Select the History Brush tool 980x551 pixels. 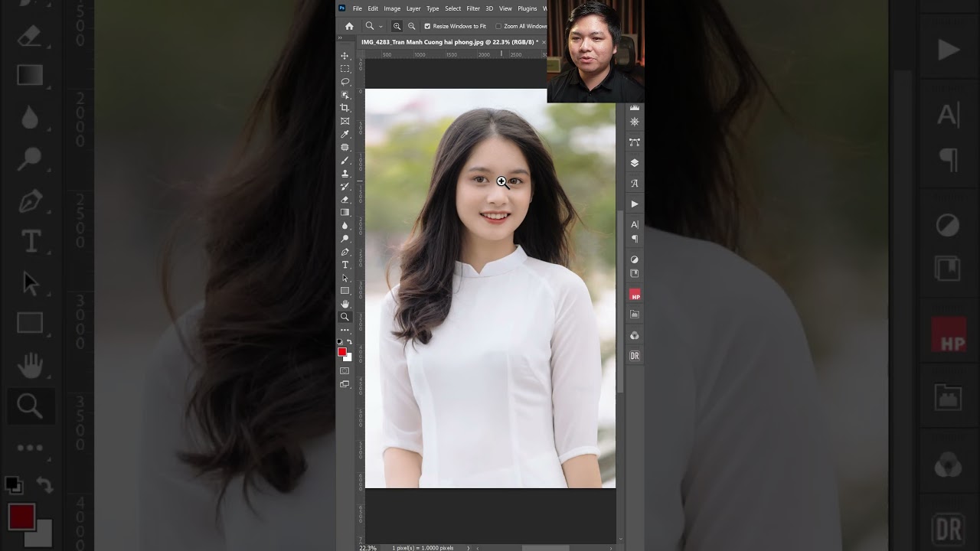[x=345, y=187]
